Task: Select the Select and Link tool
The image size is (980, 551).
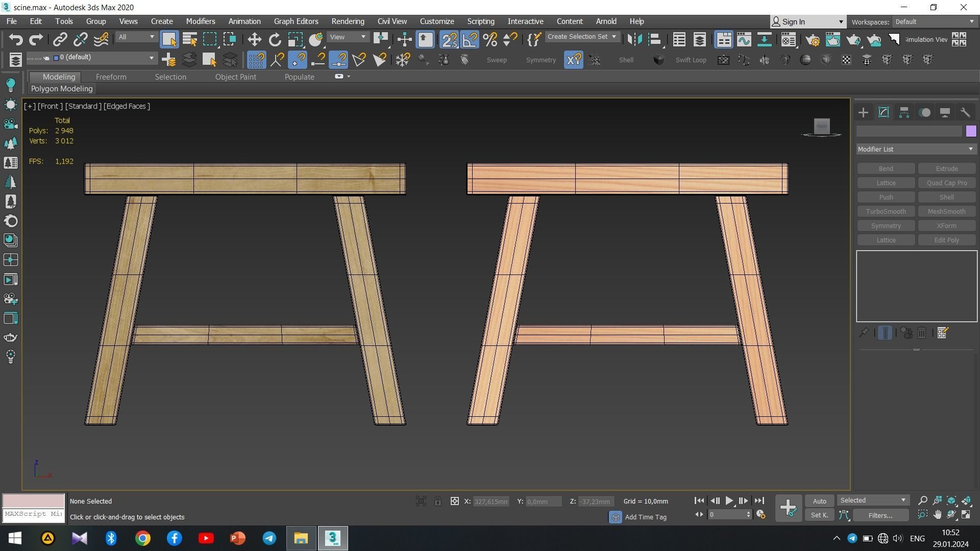Action: [60, 39]
